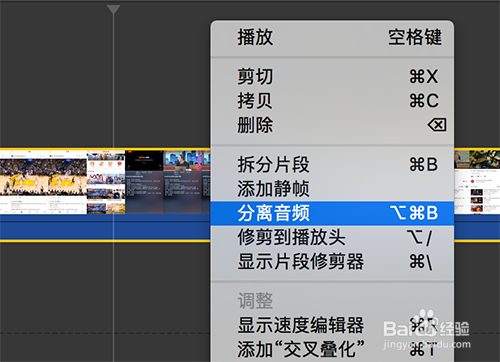Choose 删除 menu entry
Screen dimensions: 500x362
332,125
